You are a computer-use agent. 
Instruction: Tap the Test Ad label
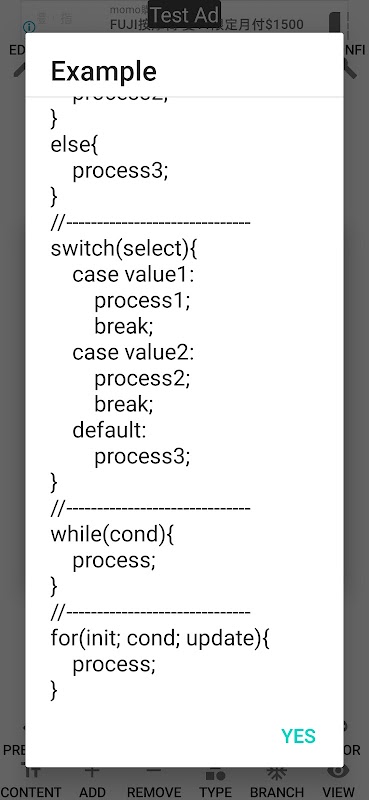[x=185, y=15]
